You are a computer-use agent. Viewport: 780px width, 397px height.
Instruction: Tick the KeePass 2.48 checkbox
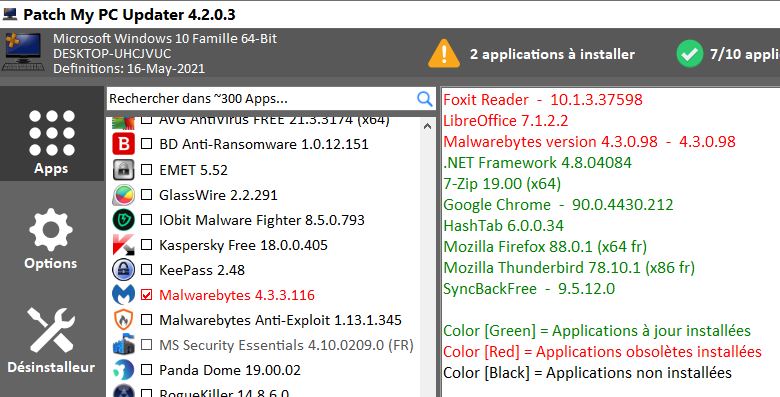tap(146, 270)
